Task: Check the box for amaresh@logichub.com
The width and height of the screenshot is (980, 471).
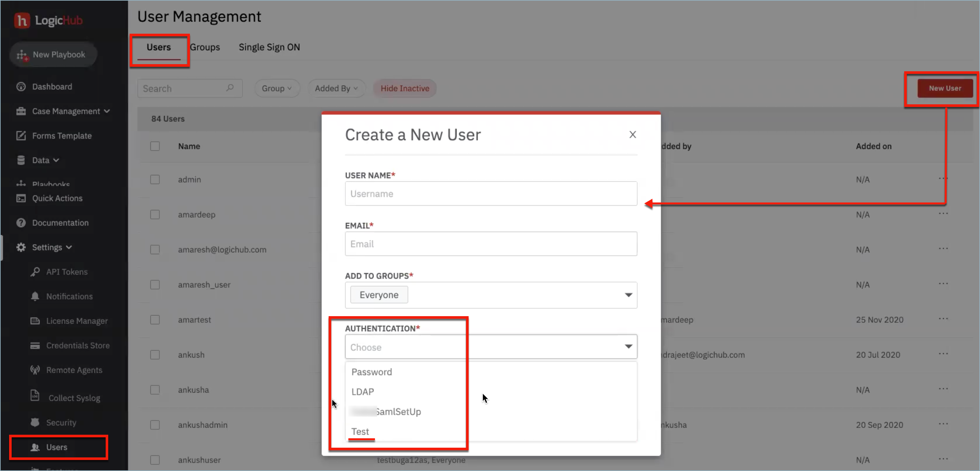Action: pos(155,250)
